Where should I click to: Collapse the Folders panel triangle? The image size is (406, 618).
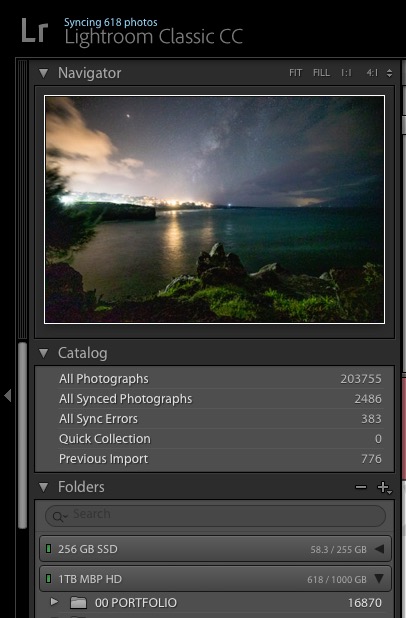click(43, 487)
